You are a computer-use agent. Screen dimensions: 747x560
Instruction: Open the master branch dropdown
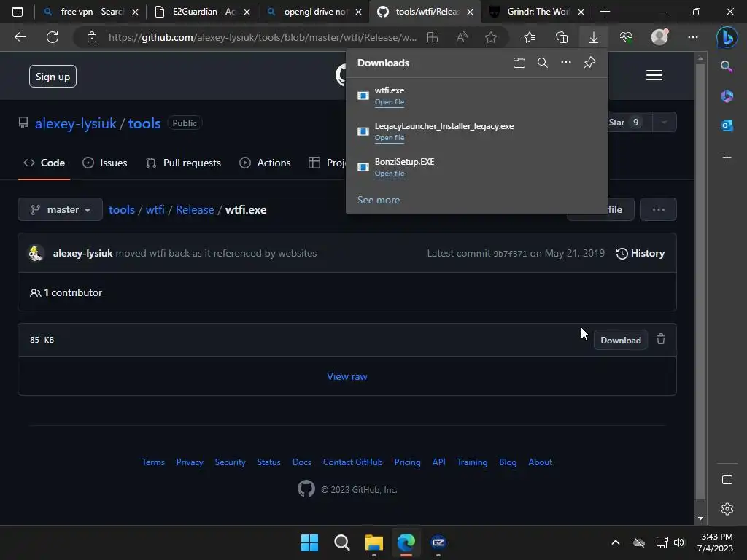click(x=60, y=209)
